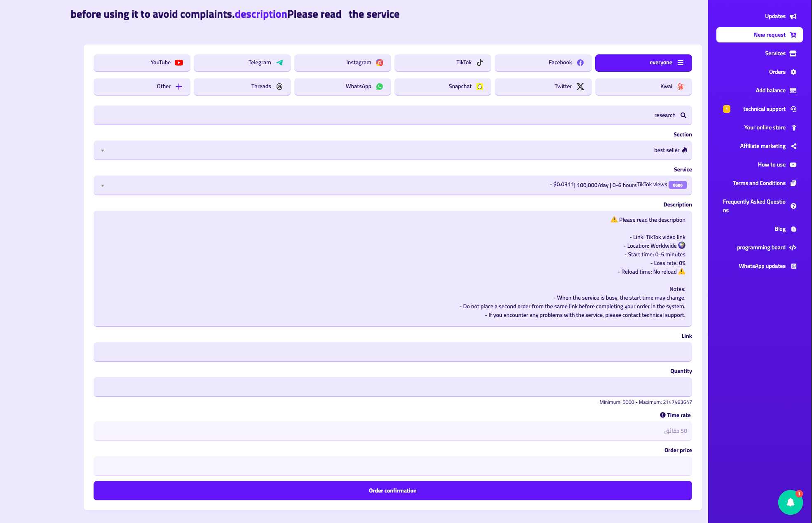Click the Link input field
812x523 pixels.
(392, 352)
